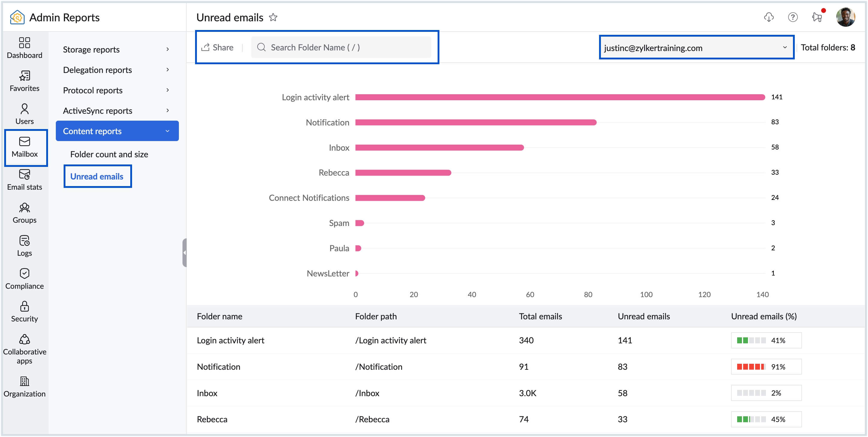Click the announcements megaphone icon
Screen dimensions: 868x437
point(817,17)
